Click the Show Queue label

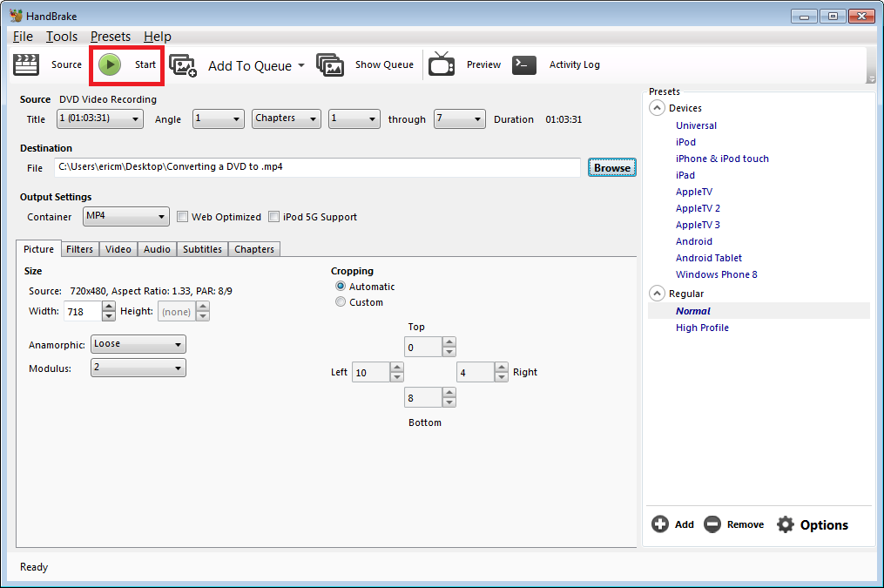click(x=384, y=64)
